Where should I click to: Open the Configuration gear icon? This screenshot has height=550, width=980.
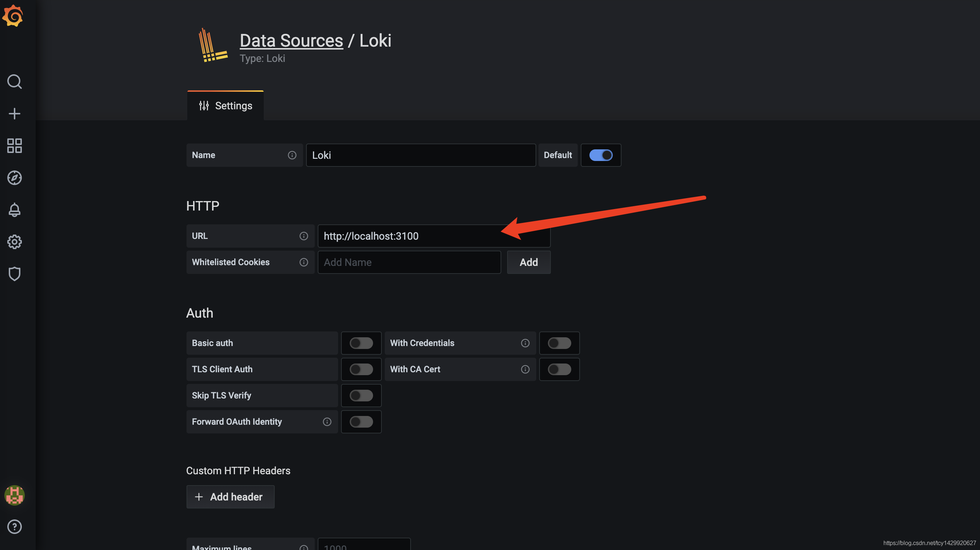(x=15, y=242)
